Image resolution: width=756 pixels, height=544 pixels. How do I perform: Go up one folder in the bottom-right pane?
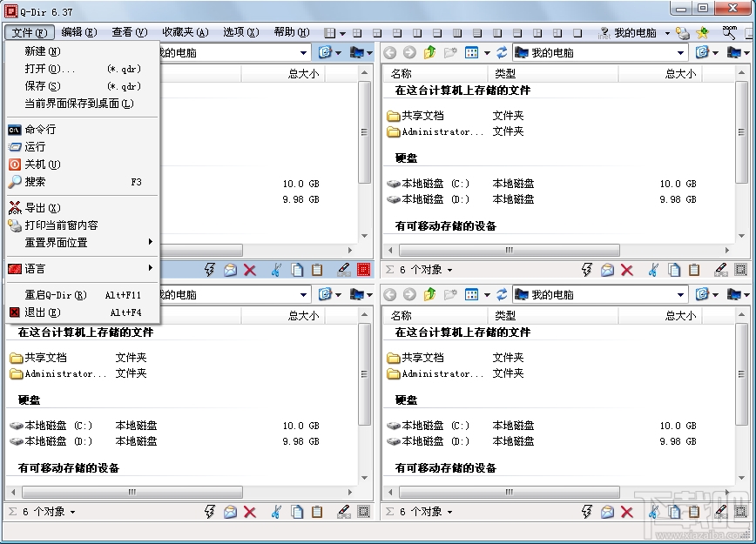click(429, 294)
